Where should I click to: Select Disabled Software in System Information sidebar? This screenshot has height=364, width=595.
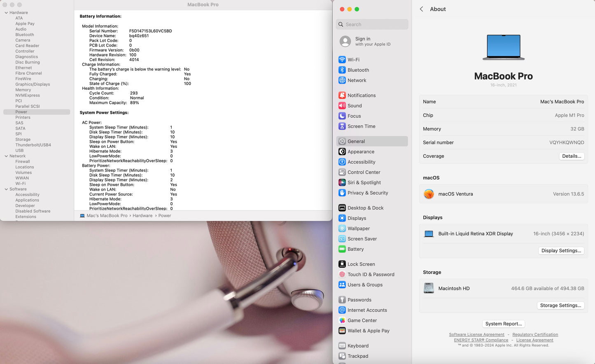pyautogui.click(x=33, y=211)
